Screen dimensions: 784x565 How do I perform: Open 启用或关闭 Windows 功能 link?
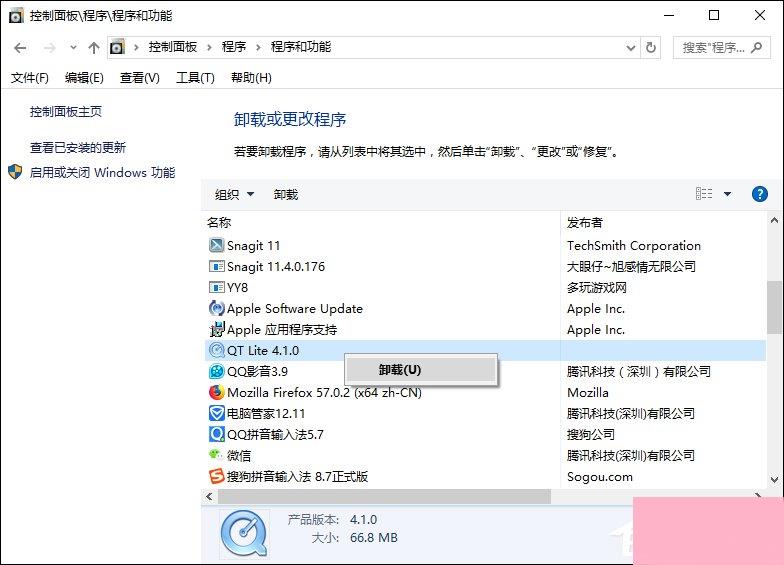click(102, 172)
